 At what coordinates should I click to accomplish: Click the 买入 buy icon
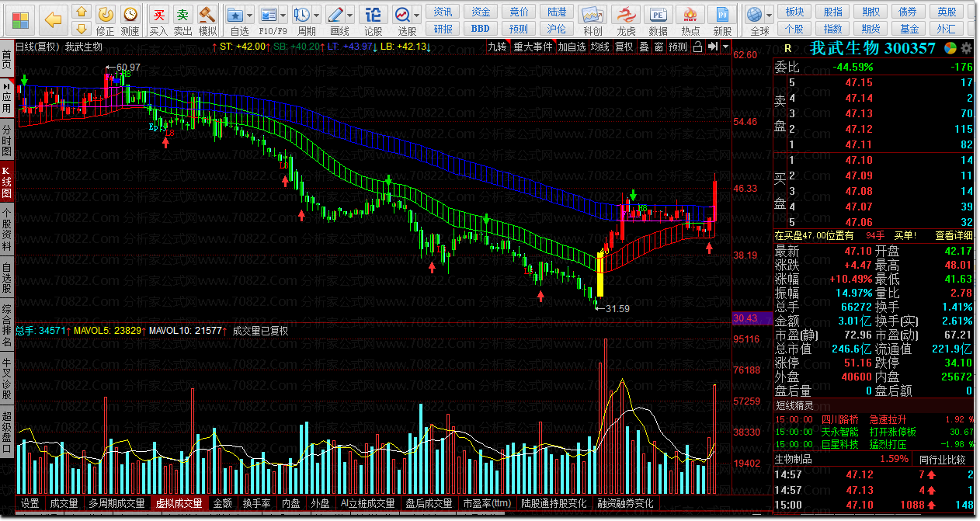pos(158,20)
